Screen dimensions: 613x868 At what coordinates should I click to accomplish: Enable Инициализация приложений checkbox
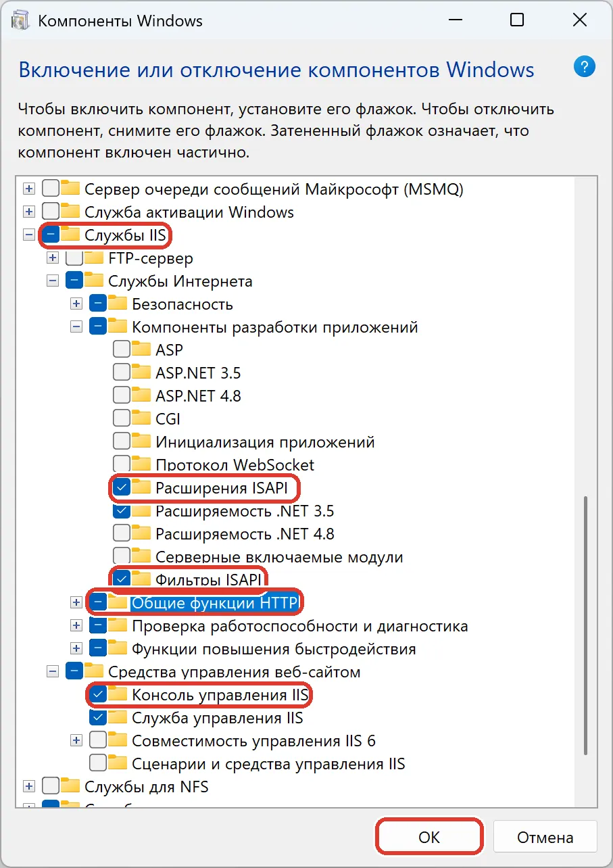pyautogui.click(x=122, y=441)
